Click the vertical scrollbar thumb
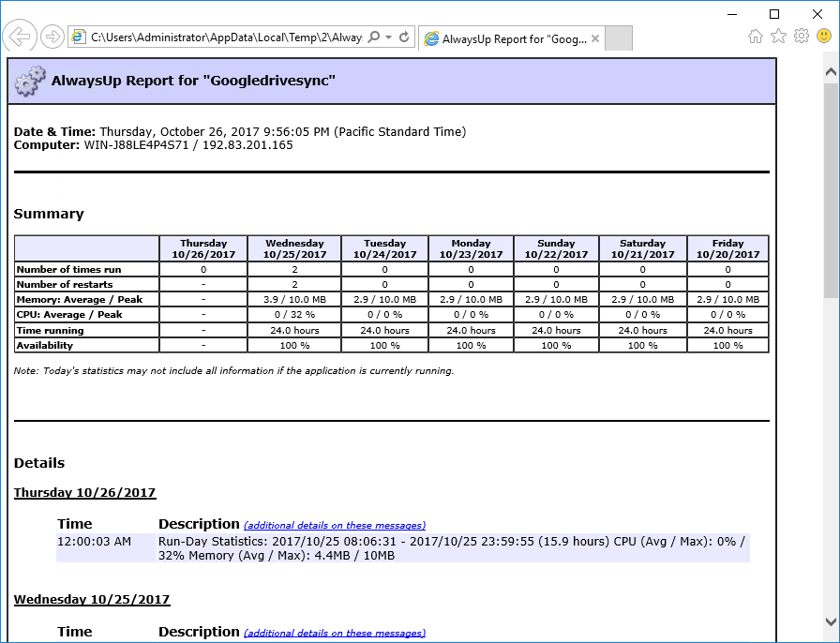840x643 pixels. 831,189
